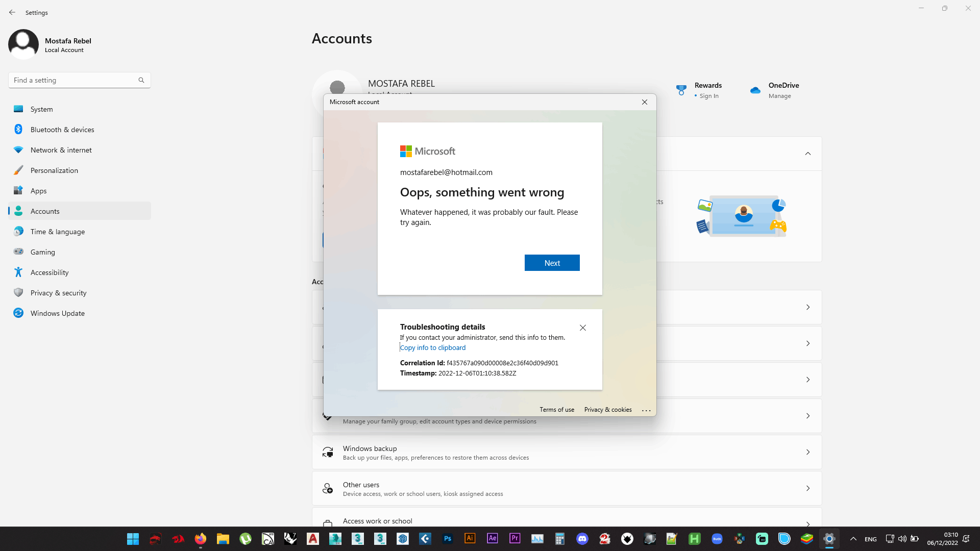Click the OneDrive cloud icon
980x551 pixels.
pyautogui.click(x=755, y=90)
